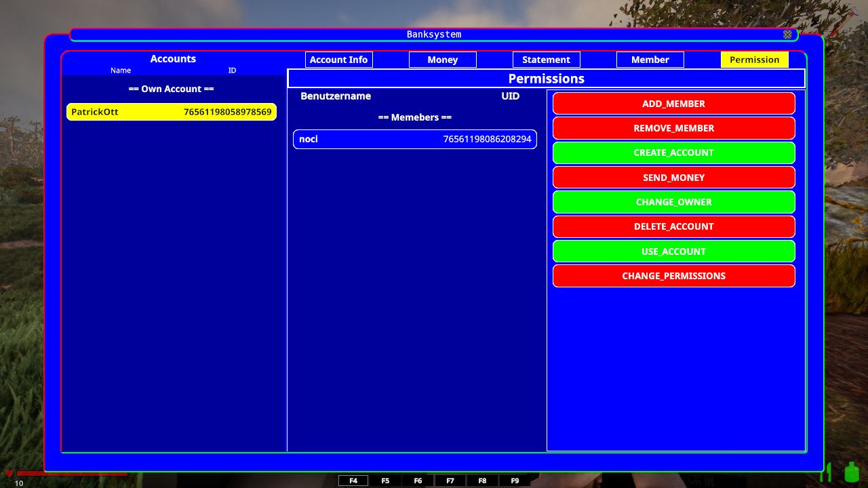Disable the CHANGE_OWNER permission
Screen dimensions: 868x488
click(x=673, y=202)
